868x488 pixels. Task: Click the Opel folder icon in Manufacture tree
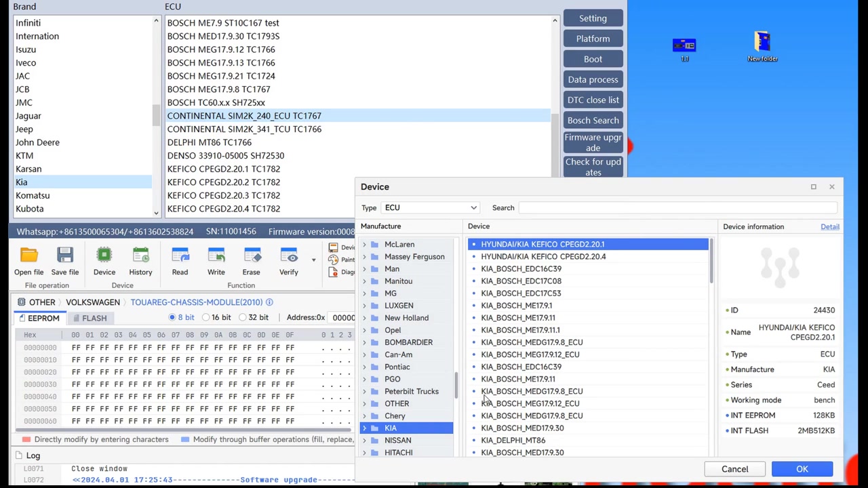374,330
